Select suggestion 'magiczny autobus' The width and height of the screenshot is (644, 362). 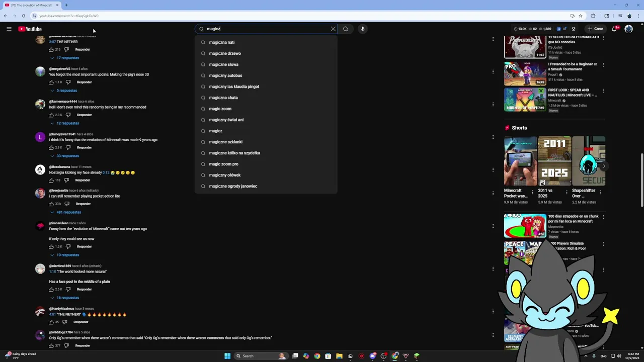point(266,75)
